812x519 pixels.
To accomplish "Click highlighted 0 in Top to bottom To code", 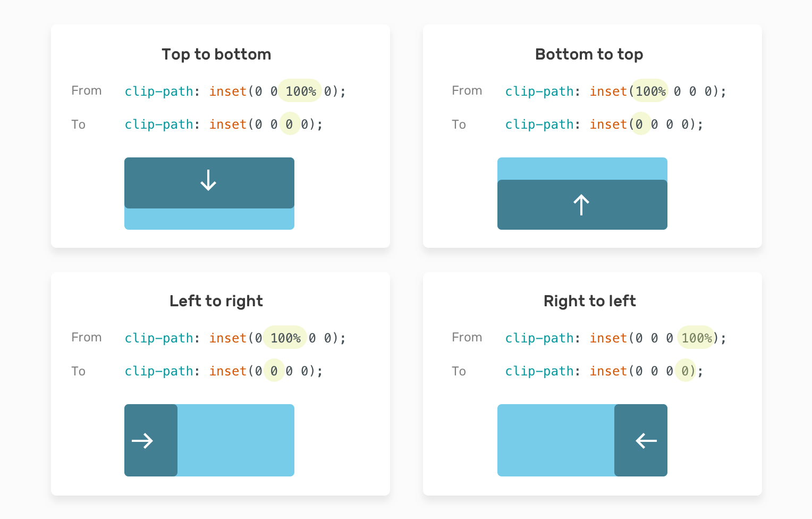I will [290, 124].
